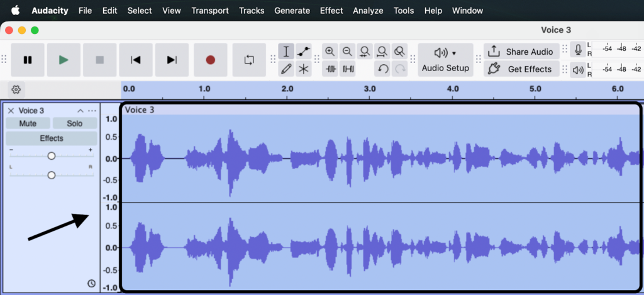Click the Skip to Start button

(x=135, y=60)
